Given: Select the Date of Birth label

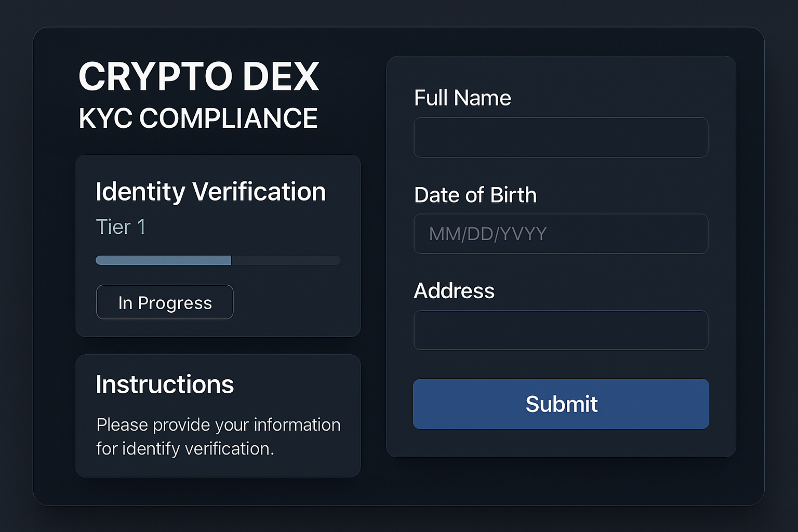Looking at the screenshot, I should (x=475, y=195).
